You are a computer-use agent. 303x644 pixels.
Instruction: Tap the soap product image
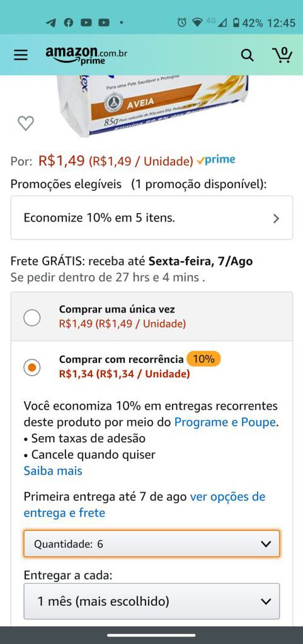coord(152,105)
